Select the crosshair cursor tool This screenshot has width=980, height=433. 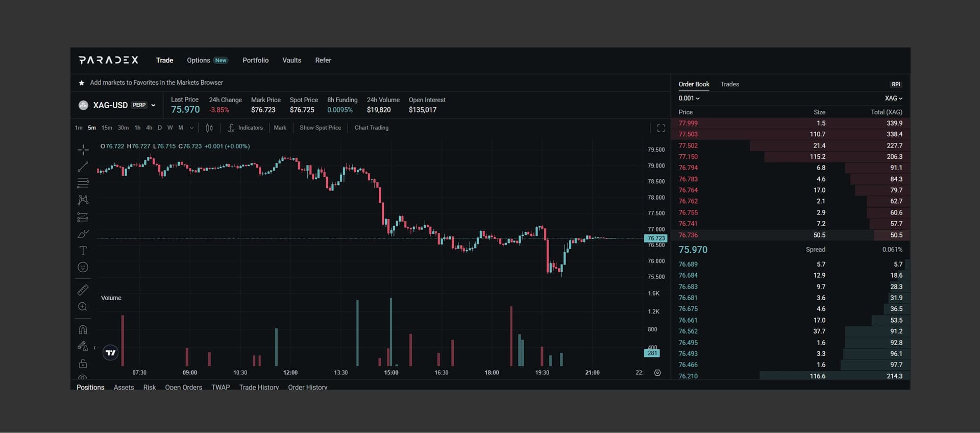(83, 150)
